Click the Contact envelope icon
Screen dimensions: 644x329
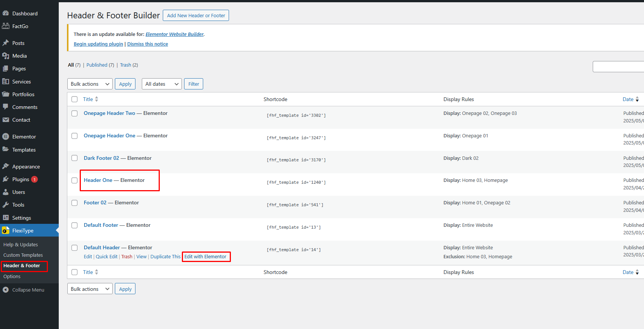pos(6,120)
